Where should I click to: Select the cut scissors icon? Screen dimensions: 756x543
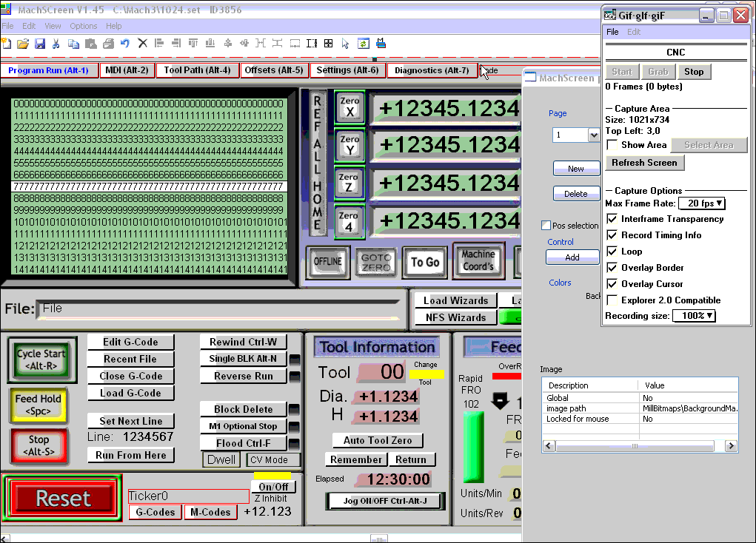point(56,44)
